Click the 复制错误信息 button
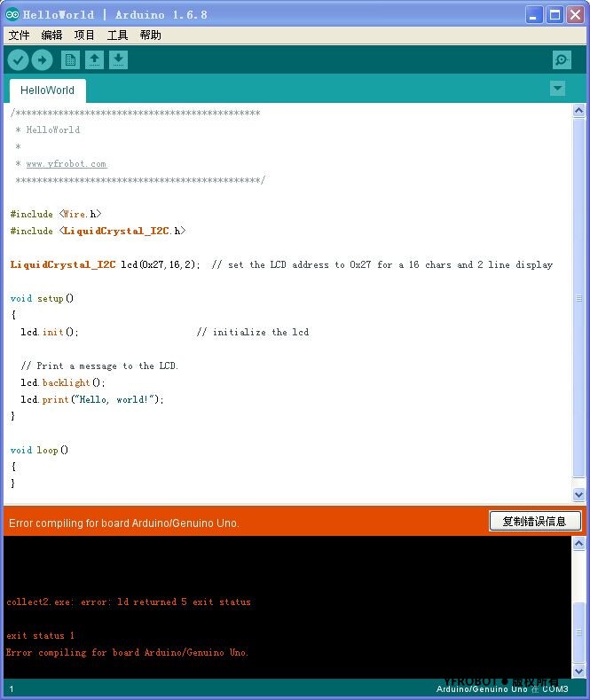The image size is (590, 700). coord(534,521)
